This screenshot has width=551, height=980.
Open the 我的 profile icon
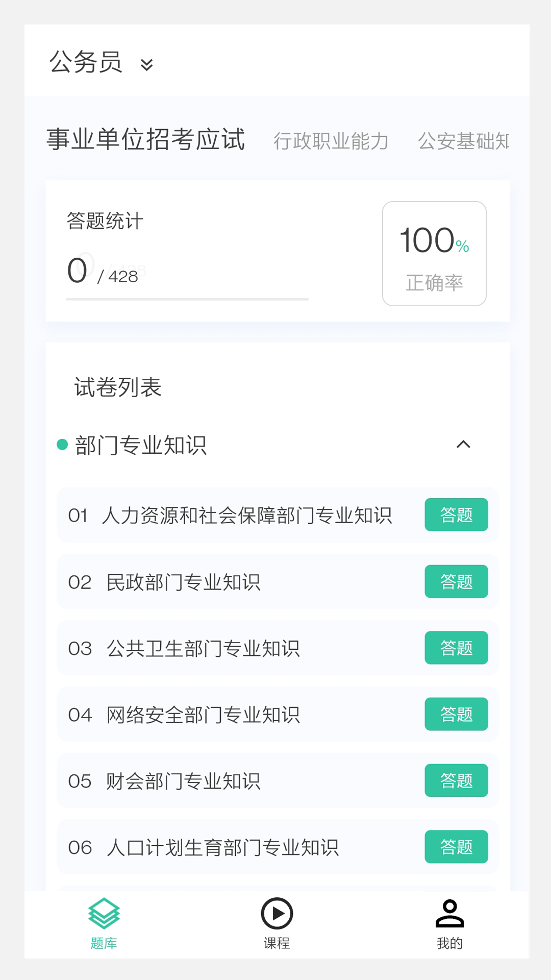click(449, 913)
